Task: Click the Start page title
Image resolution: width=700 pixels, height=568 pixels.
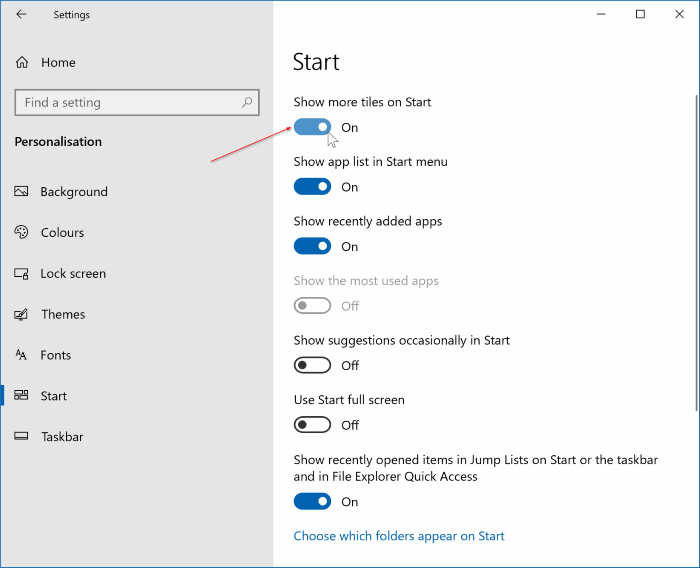Action: (316, 62)
